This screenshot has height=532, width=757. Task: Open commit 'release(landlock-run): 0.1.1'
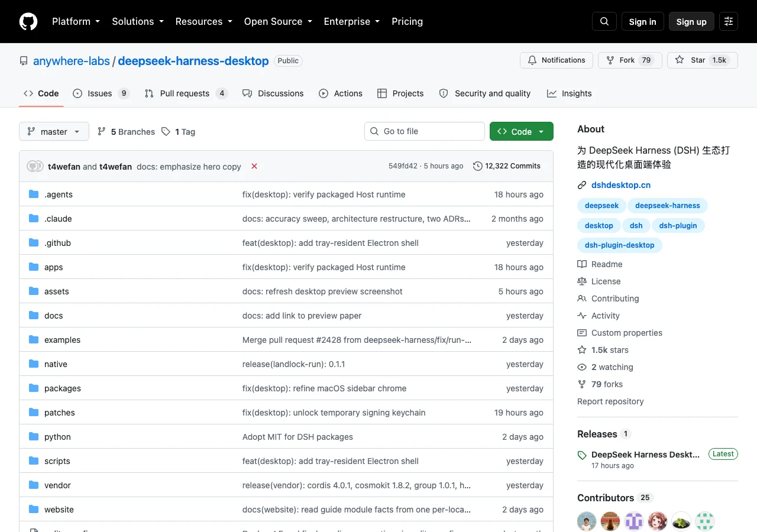[x=293, y=364]
